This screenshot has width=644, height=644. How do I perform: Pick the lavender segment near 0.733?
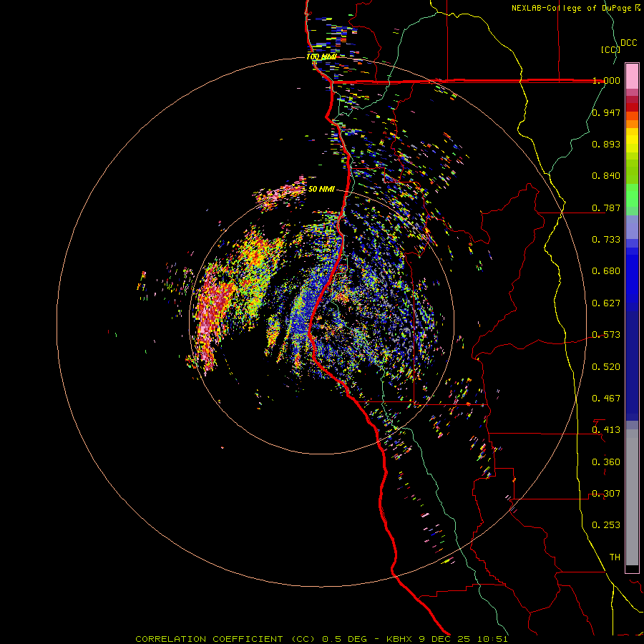click(632, 228)
